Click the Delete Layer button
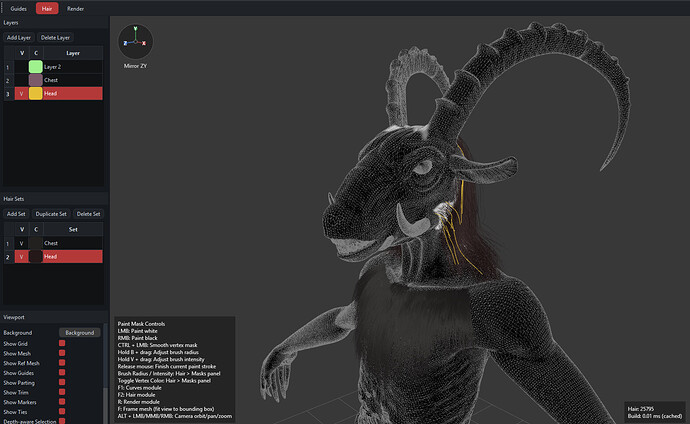Image resolution: width=690 pixels, height=424 pixels. coord(55,37)
